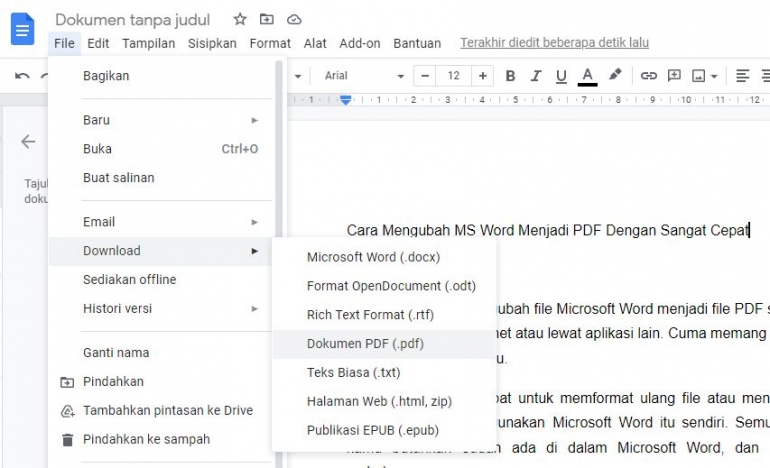Open the File menu
This screenshot has height=468, width=770.
pos(64,43)
